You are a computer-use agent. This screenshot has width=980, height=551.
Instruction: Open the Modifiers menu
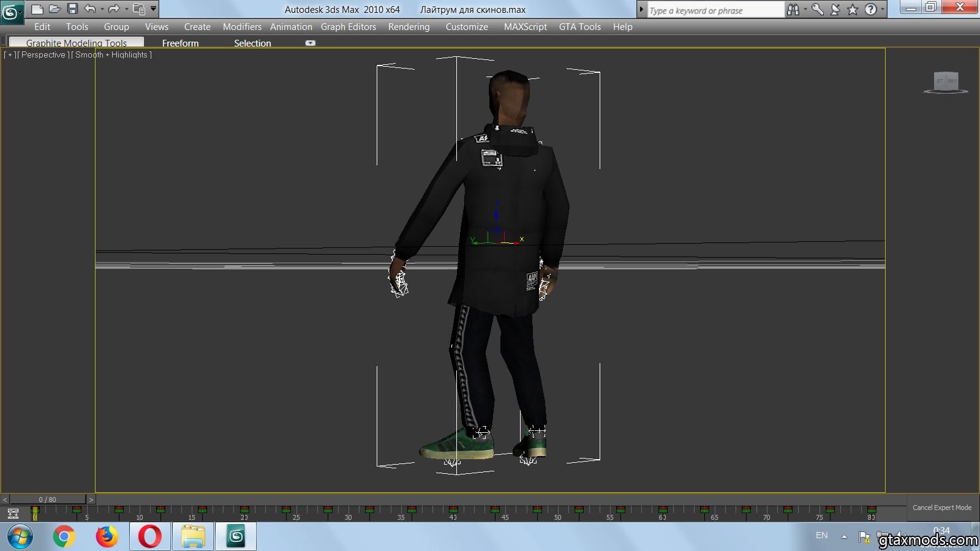point(242,27)
